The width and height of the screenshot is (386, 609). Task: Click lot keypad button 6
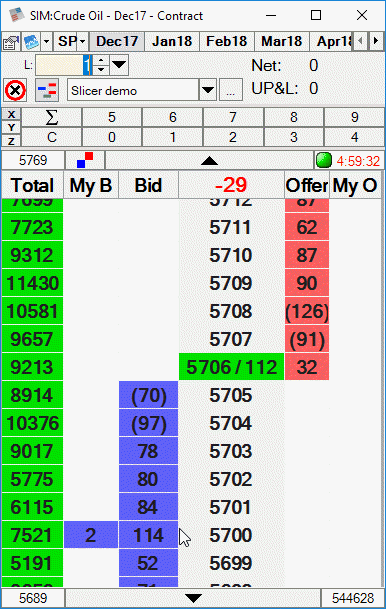tap(173, 117)
